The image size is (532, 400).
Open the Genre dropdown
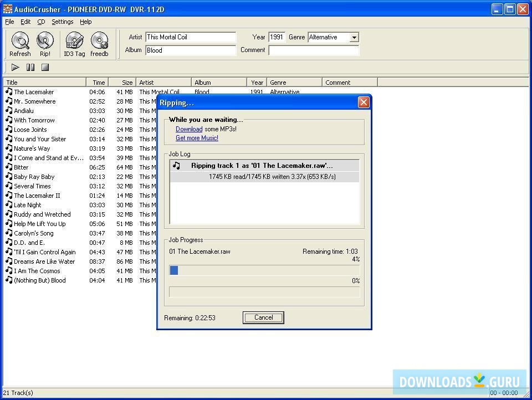(354, 37)
